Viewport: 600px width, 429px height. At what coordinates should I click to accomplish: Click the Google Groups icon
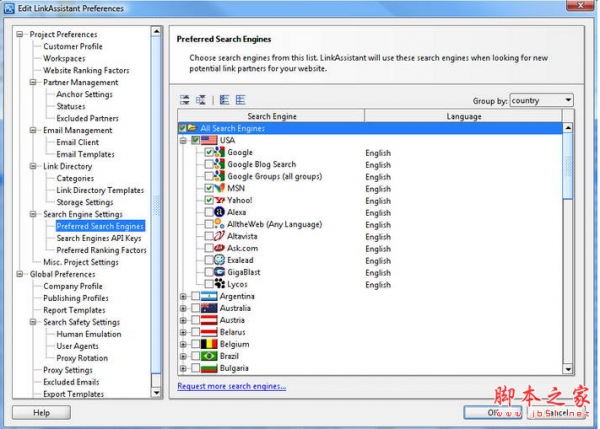[x=219, y=176]
